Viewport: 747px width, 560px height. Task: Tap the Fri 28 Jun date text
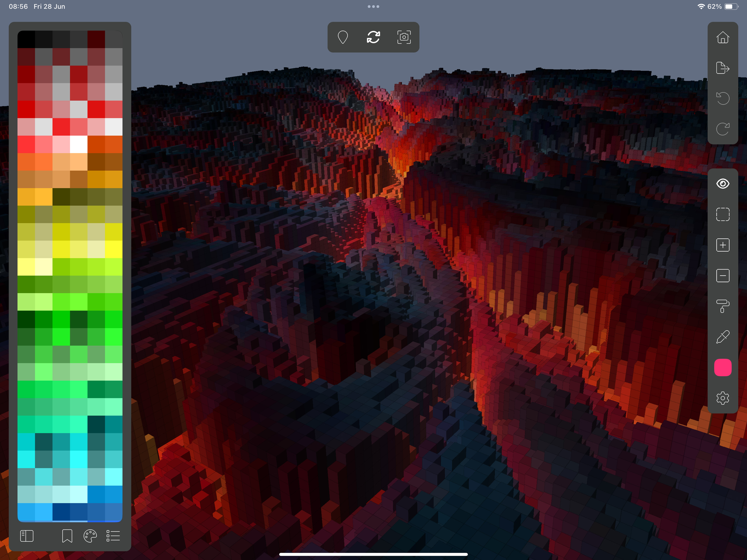[x=49, y=7]
